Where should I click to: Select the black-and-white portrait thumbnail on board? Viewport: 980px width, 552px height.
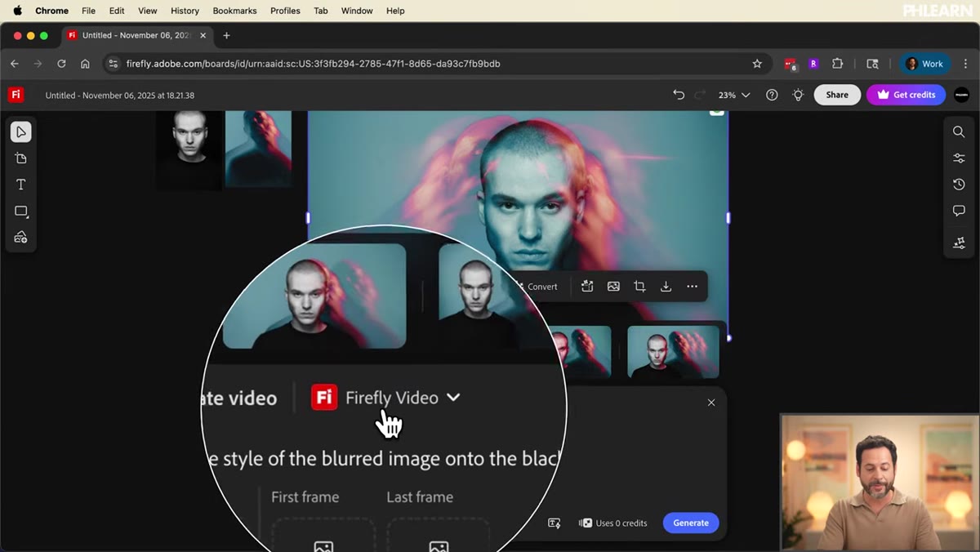[x=189, y=149]
